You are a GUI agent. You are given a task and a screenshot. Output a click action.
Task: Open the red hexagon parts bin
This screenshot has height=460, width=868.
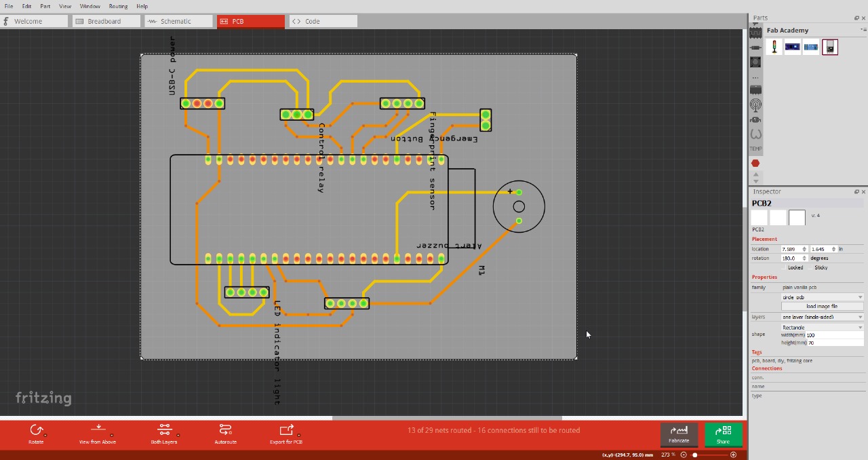point(755,164)
